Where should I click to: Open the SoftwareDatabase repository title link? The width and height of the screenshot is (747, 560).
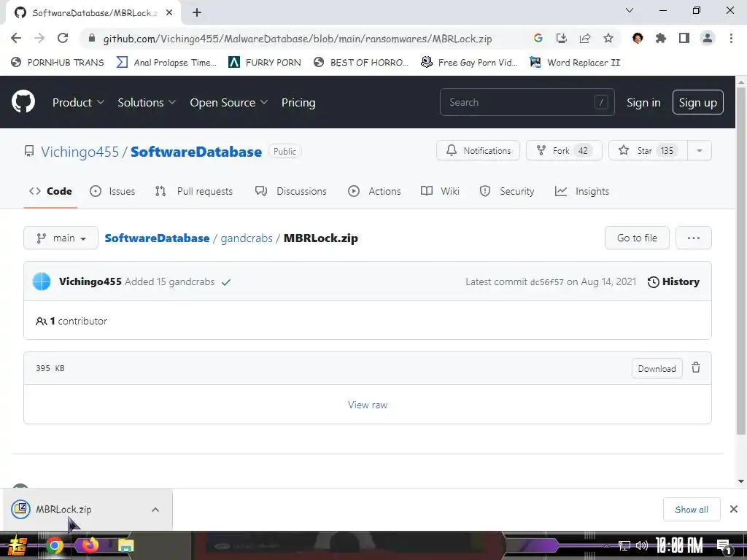point(196,152)
